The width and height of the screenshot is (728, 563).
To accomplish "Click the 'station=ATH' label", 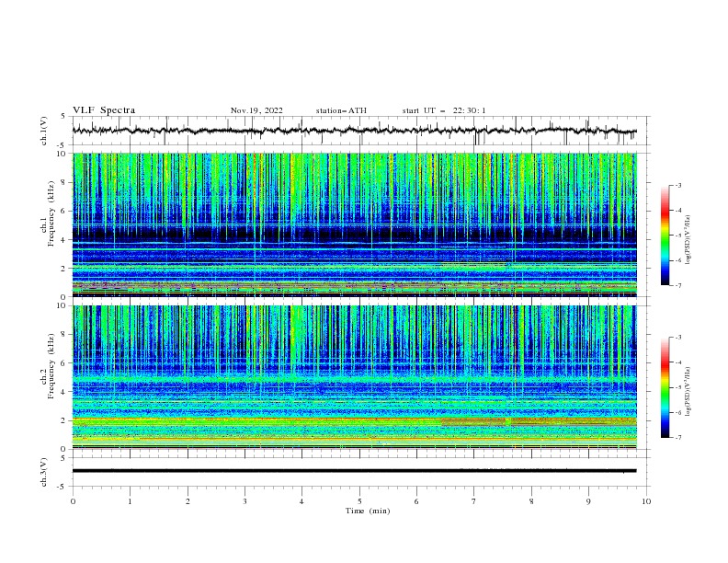I will tap(341, 110).
